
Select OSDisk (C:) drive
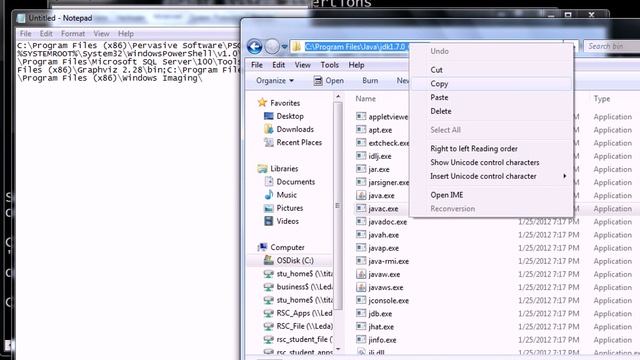(x=295, y=260)
